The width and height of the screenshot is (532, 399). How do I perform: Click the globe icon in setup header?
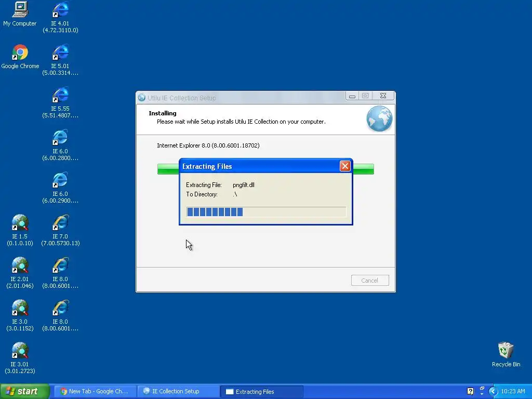point(379,118)
